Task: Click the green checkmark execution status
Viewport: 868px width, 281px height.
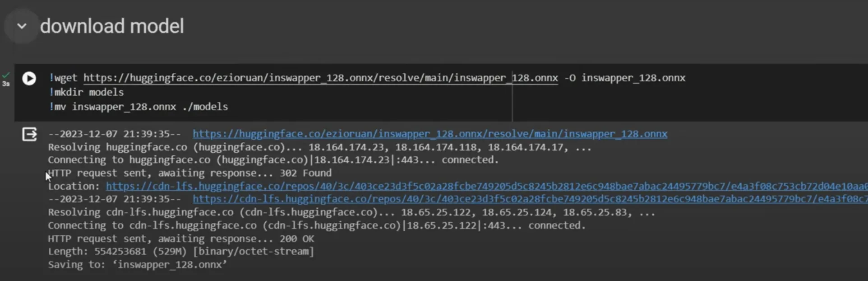Action: [x=6, y=75]
